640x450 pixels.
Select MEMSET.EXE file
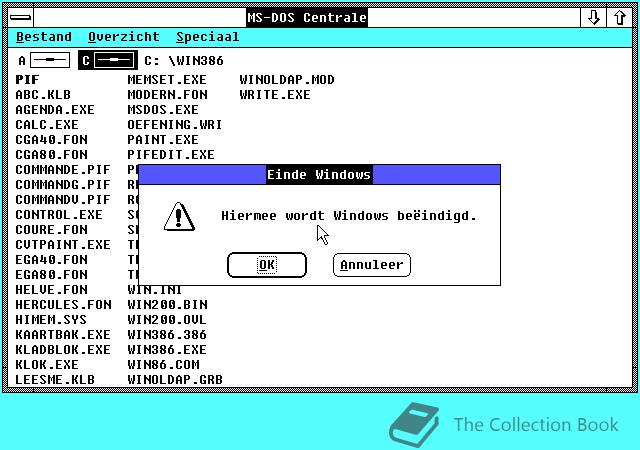click(x=167, y=80)
